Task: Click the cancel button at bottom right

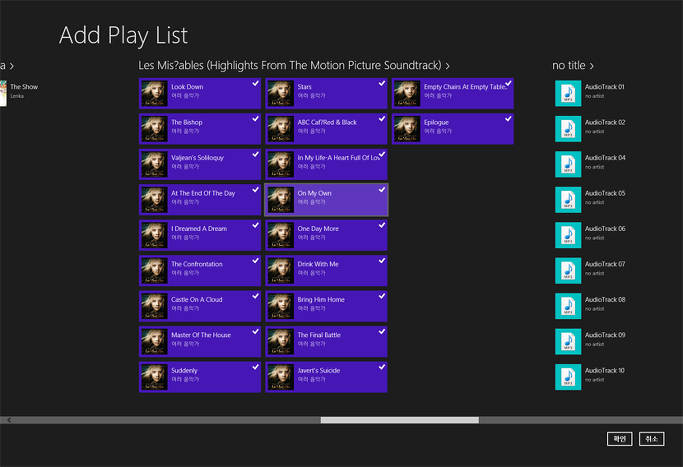Action: coord(652,439)
